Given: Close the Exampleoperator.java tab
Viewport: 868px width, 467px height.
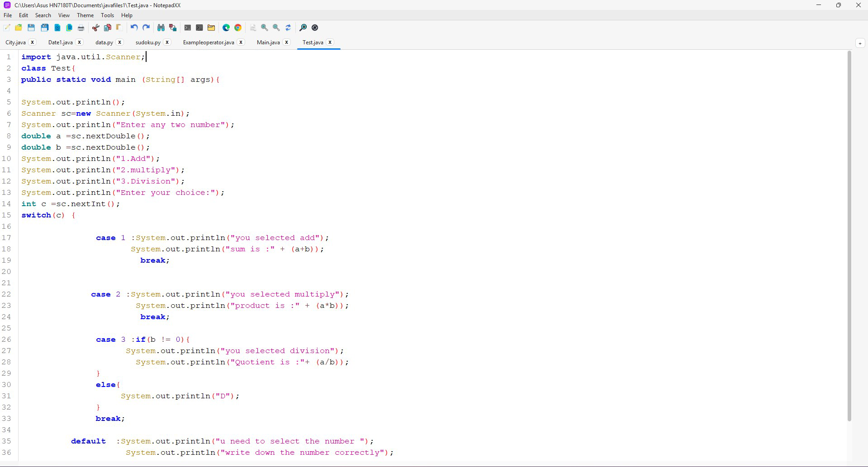Looking at the screenshot, I should tap(241, 42).
